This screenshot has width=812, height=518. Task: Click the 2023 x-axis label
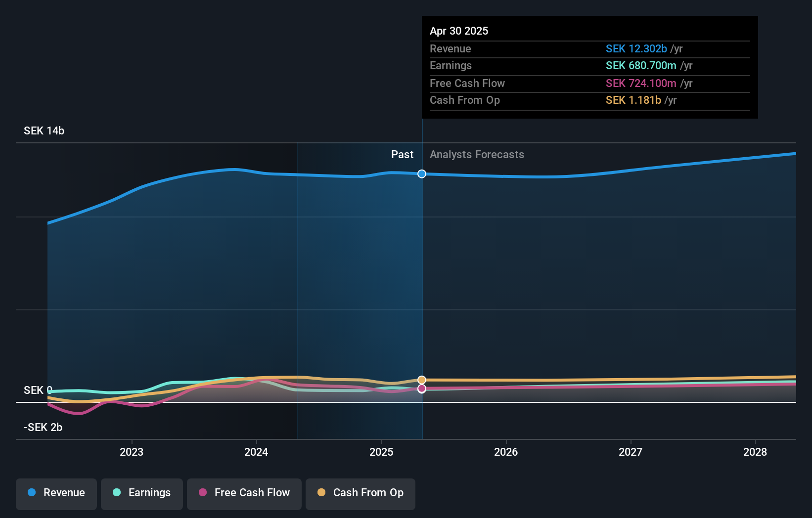[x=132, y=452]
